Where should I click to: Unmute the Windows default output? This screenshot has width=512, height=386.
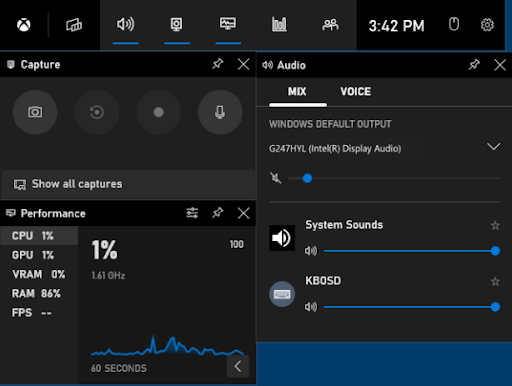coord(276,178)
